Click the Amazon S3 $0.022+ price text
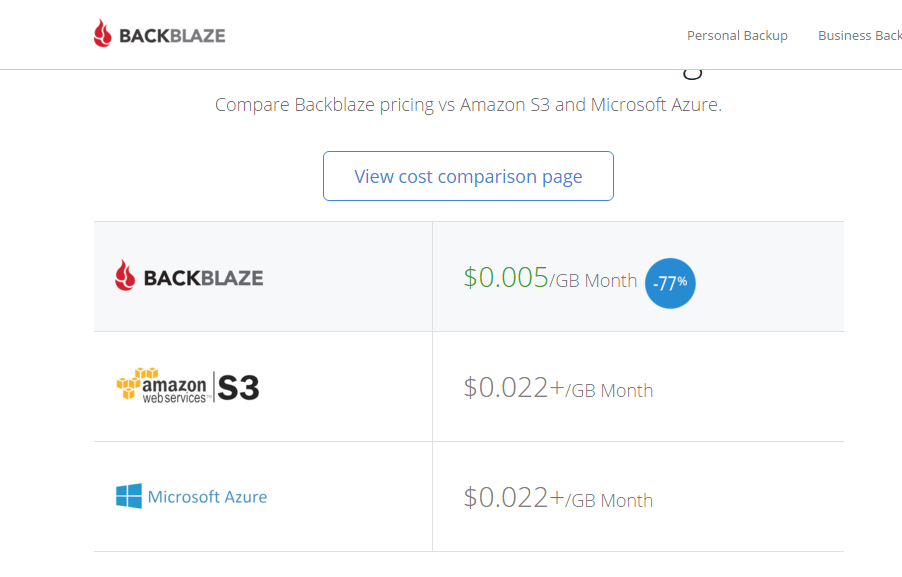The image size is (902, 577). click(x=556, y=387)
